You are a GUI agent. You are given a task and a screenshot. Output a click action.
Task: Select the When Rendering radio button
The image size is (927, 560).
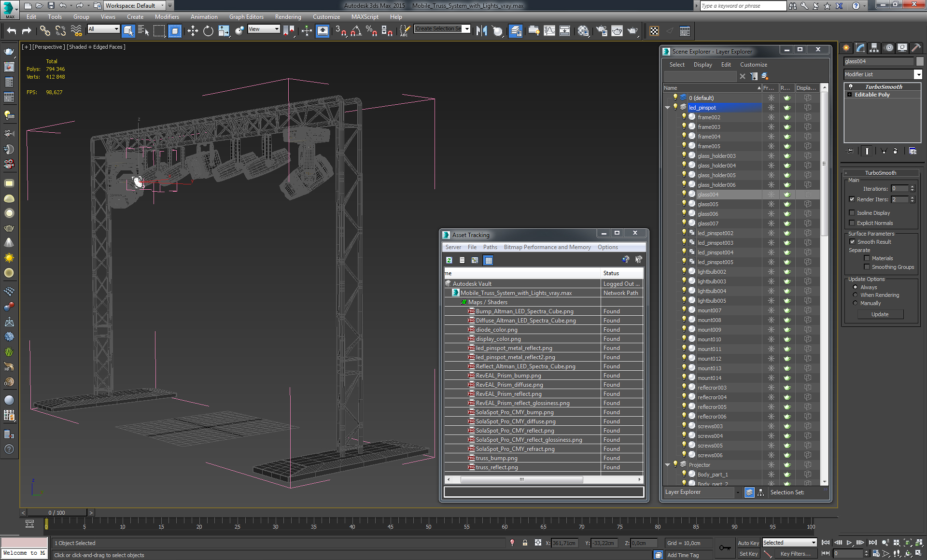click(x=855, y=295)
